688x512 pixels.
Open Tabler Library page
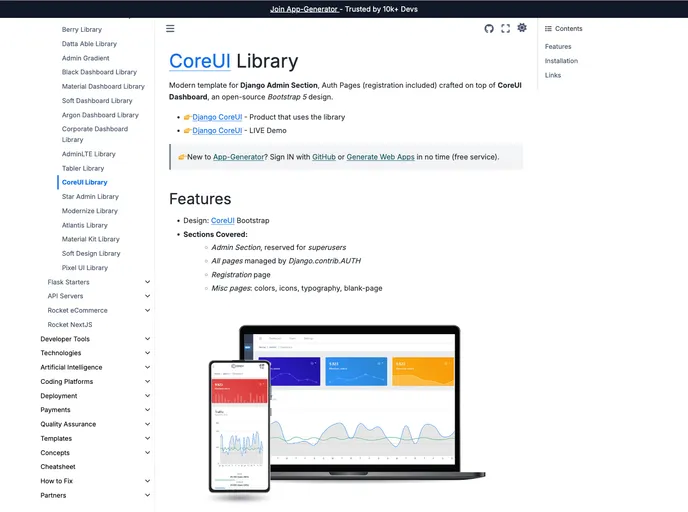coord(83,168)
